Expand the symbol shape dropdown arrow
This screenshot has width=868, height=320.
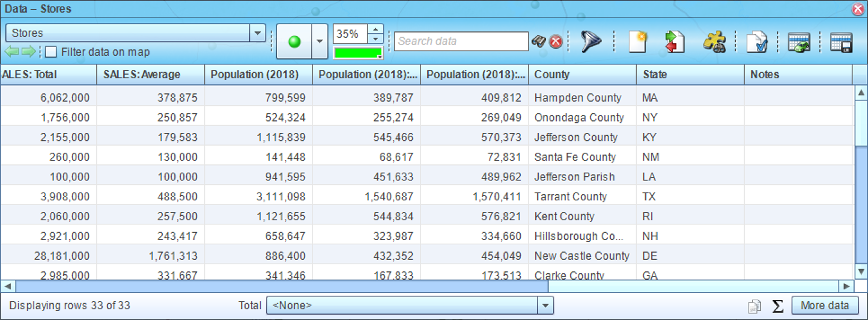320,41
